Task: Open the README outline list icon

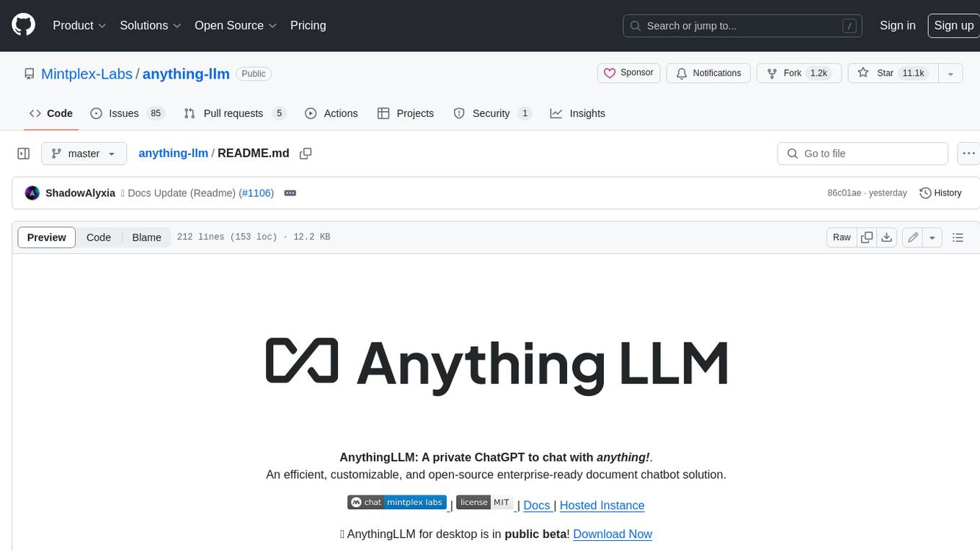Action: (958, 237)
